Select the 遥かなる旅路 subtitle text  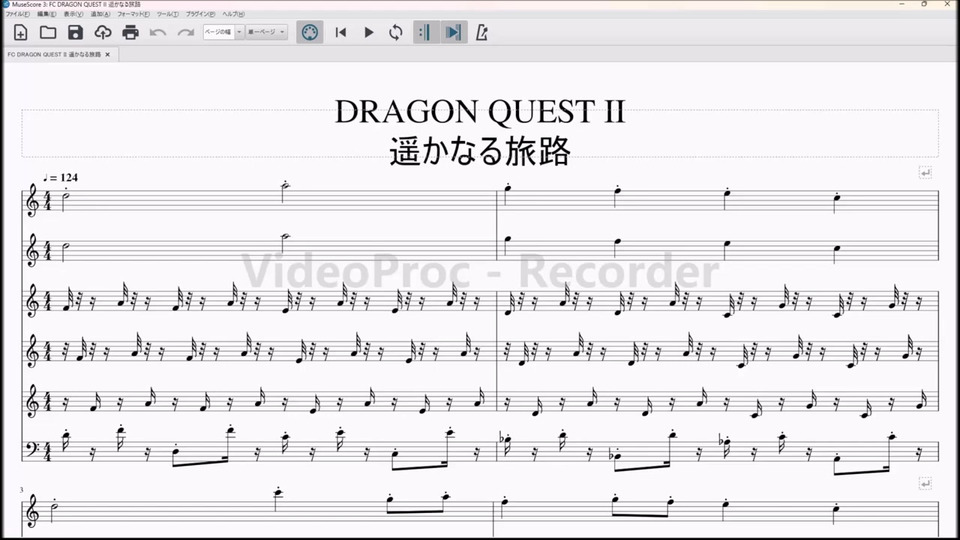coord(480,151)
